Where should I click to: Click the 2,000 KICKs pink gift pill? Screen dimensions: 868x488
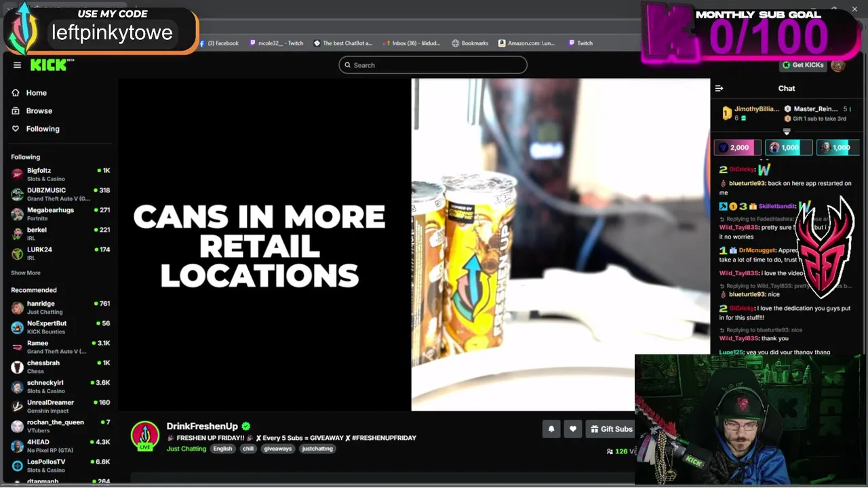(738, 148)
